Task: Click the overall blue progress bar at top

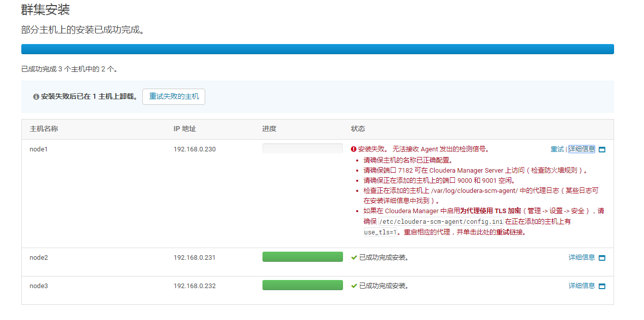Action: coord(317,49)
